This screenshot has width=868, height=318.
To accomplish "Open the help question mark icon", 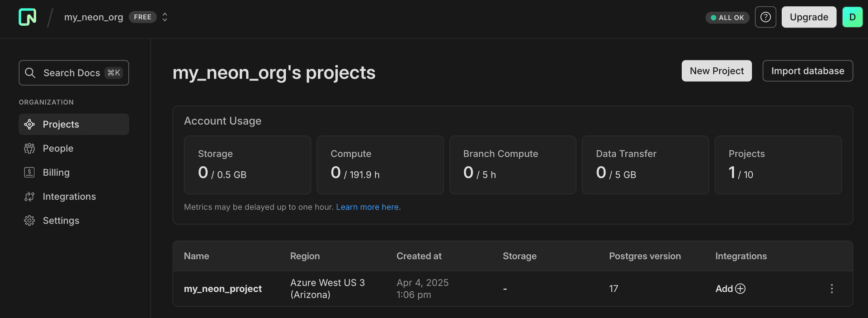I will coord(765,17).
